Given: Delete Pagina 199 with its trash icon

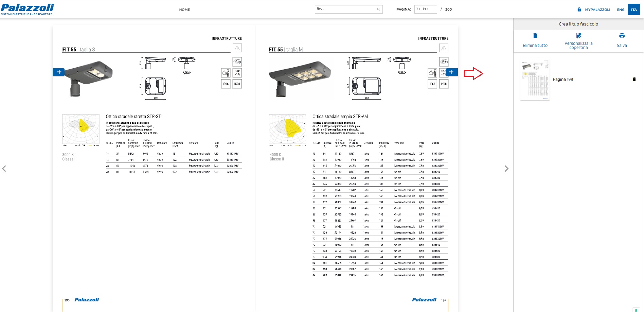Looking at the screenshot, I should click(x=634, y=80).
